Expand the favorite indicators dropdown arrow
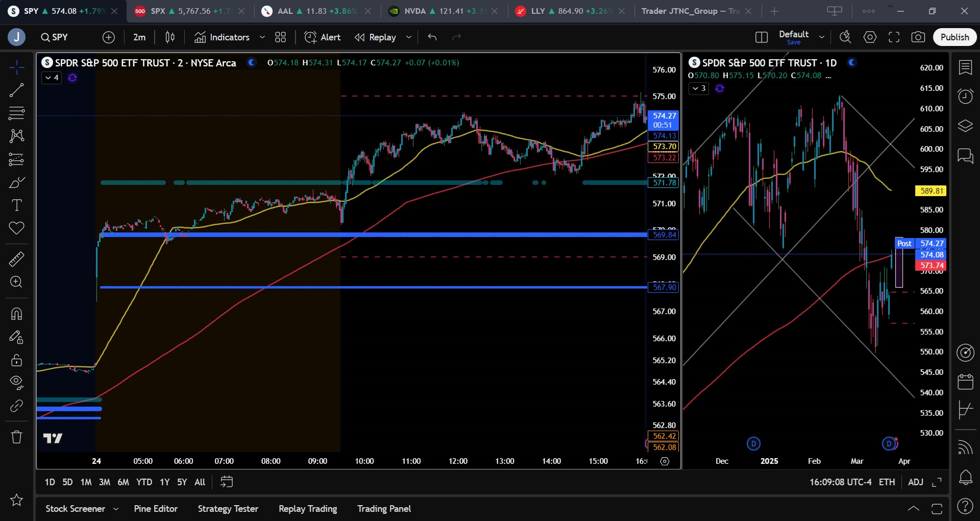The height and width of the screenshot is (521, 980). [262, 37]
